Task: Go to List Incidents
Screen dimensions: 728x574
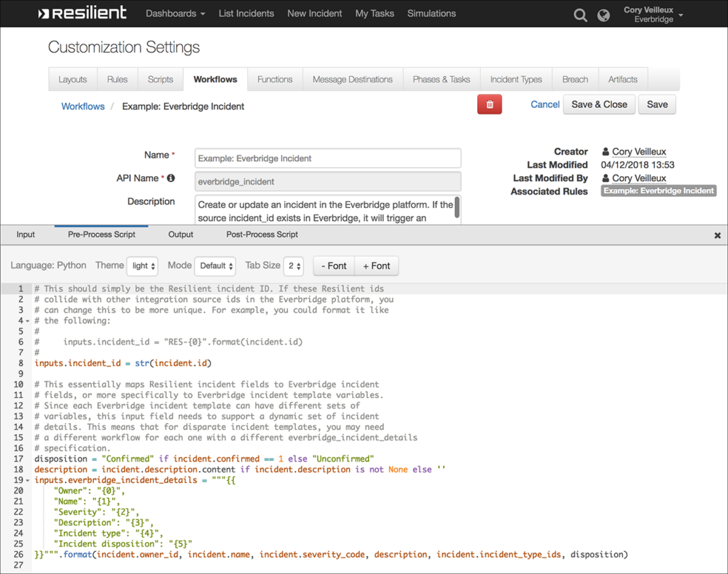Action: (x=246, y=13)
